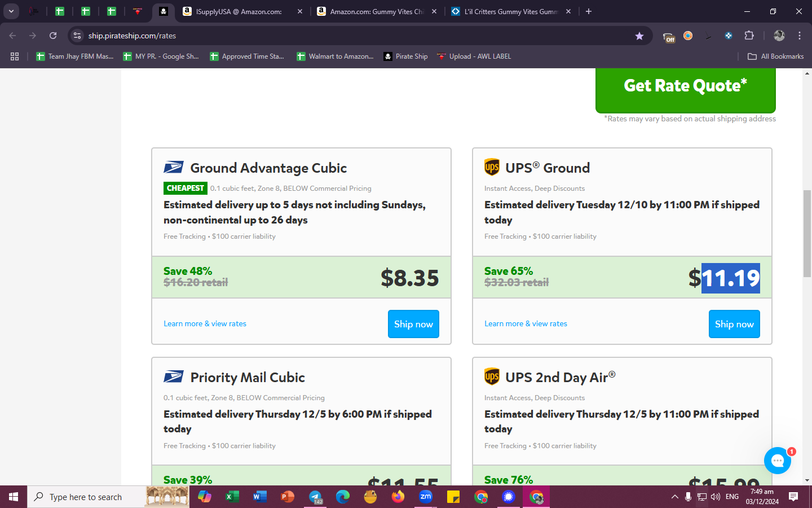Screen dimensions: 812x508
Task: Click the UPS shield logo beside UPS 2nd Day Air
Action: tap(492, 376)
